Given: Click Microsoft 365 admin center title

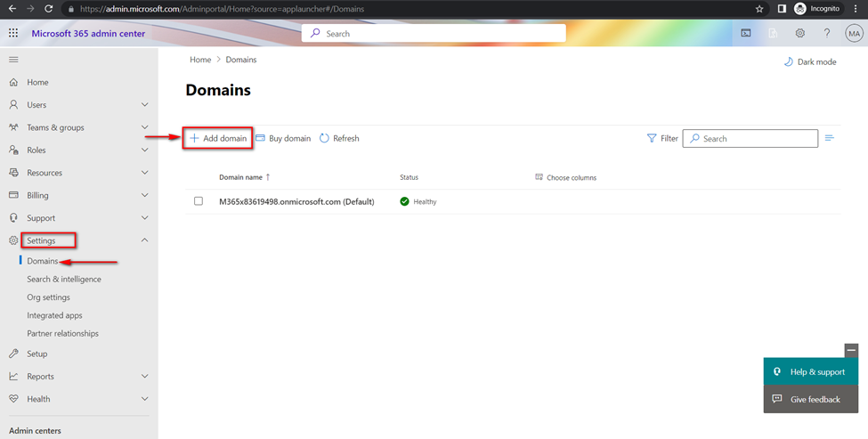Looking at the screenshot, I should pos(88,34).
